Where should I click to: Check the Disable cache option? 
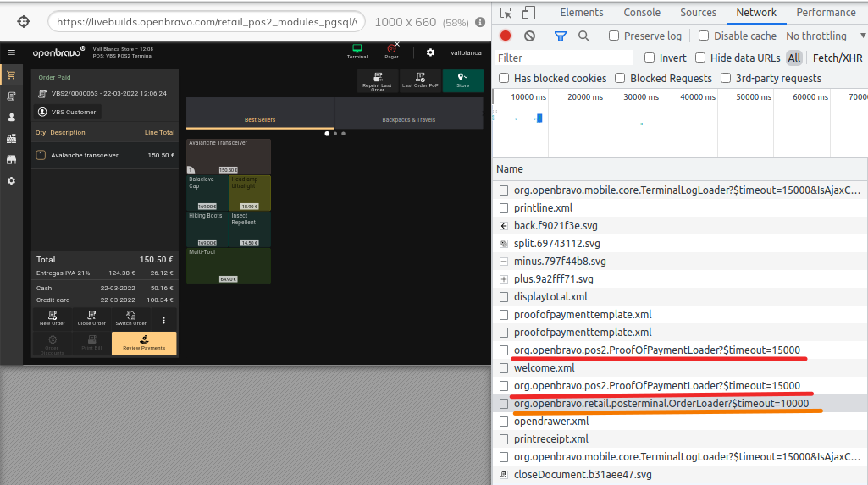coord(704,36)
